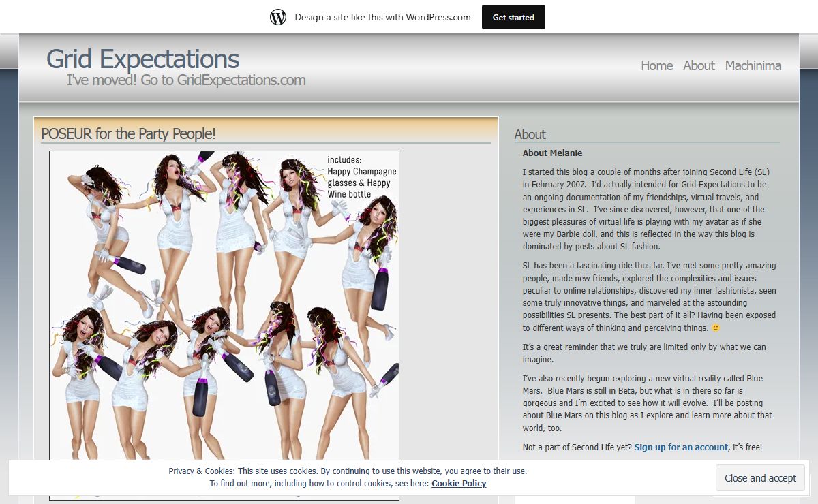Viewport: 818px width, 504px height.
Task: Open the POSEUR for the Party People post title
Action: click(128, 133)
